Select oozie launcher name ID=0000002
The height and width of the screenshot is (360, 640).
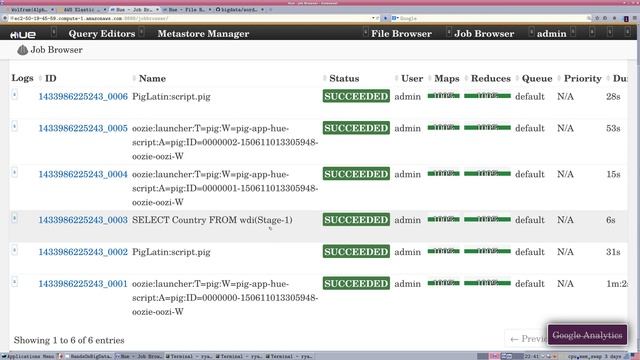225,142
